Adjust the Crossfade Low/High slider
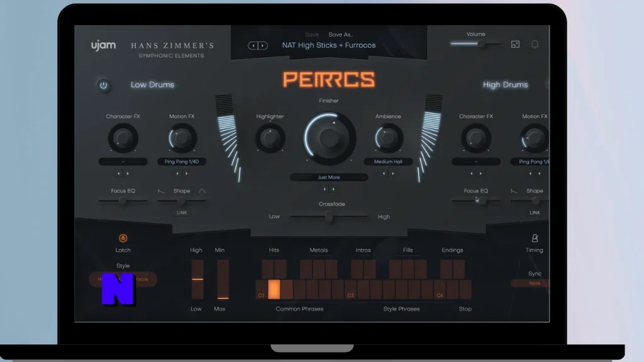 (x=328, y=217)
